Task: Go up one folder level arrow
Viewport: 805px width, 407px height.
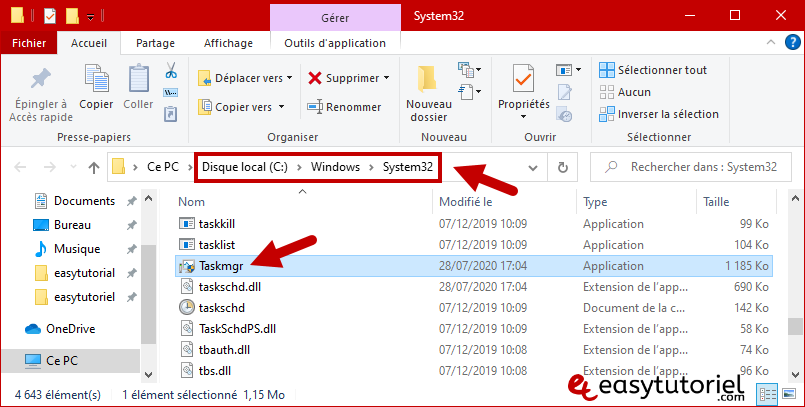Action: tap(93, 167)
